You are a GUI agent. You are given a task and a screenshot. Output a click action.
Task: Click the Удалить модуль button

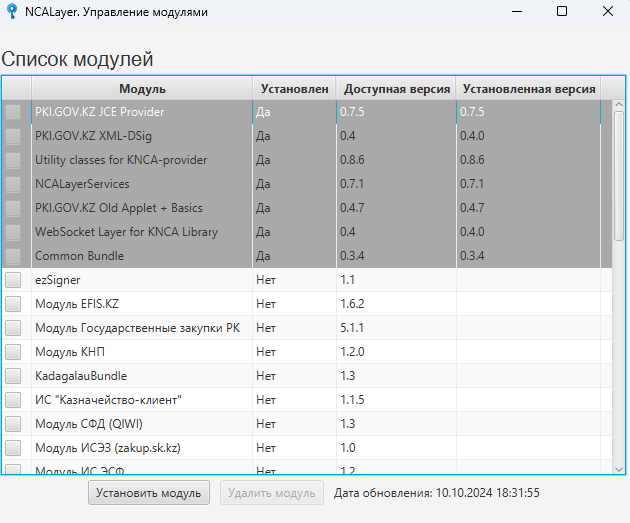(272, 493)
